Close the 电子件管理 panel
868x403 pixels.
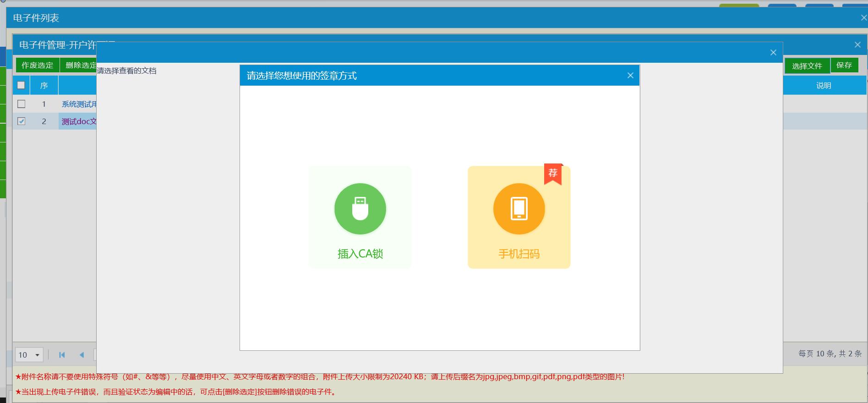pyautogui.click(x=857, y=45)
